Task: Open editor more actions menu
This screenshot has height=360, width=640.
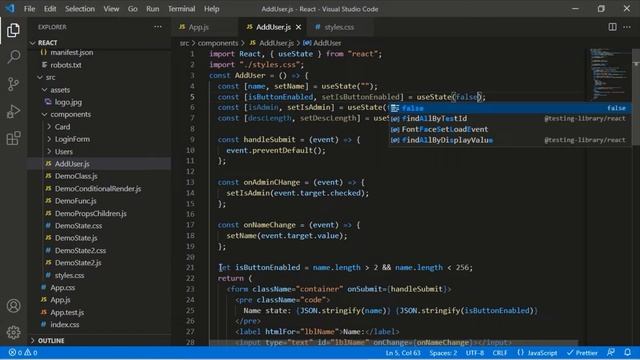Action: (x=627, y=27)
